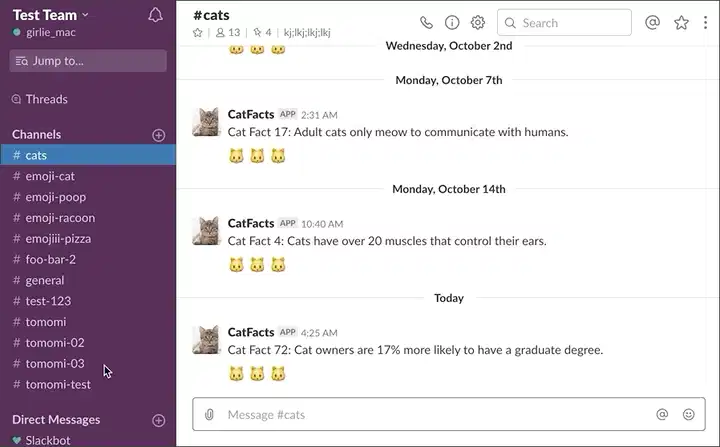This screenshot has height=447, width=720.
Task: Open a new direct message with plus icon
Action: click(158, 420)
